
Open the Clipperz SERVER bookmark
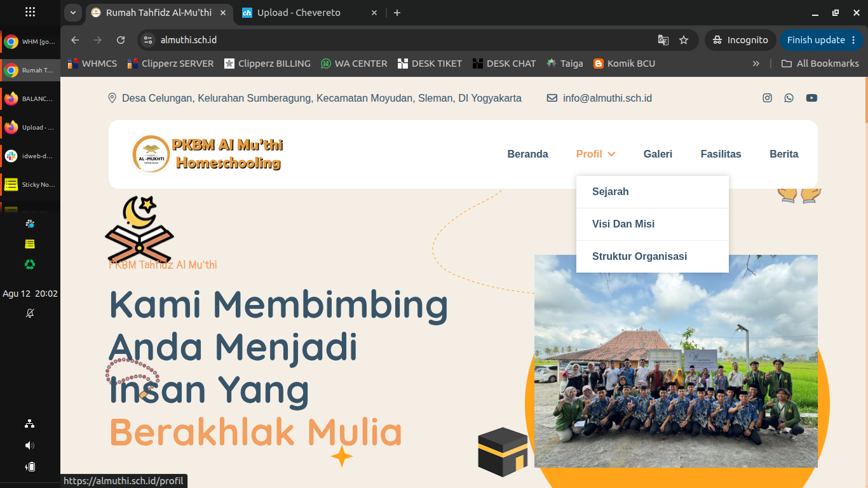pyautogui.click(x=170, y=64)
